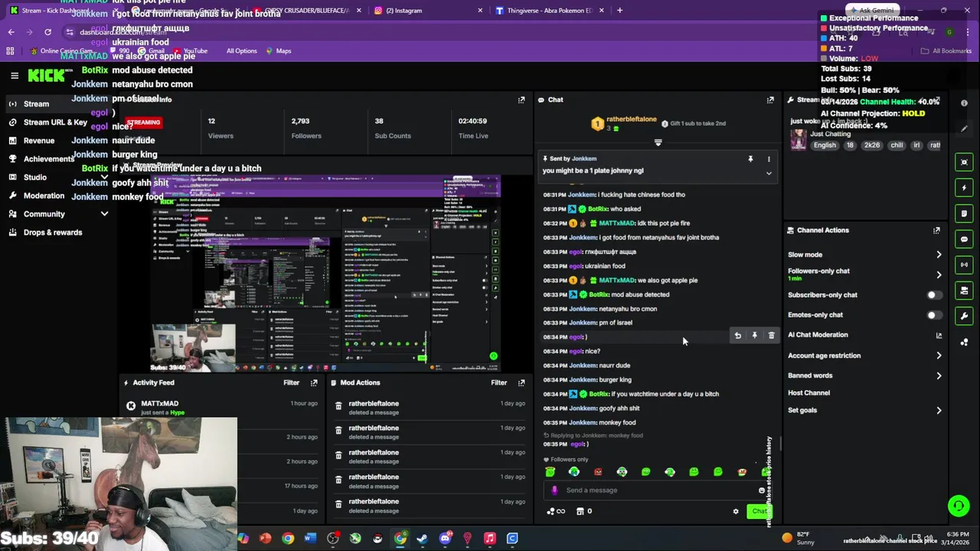Switch to the Instagram browser tab
The image size is (980, 551).
tap(427, 11)
